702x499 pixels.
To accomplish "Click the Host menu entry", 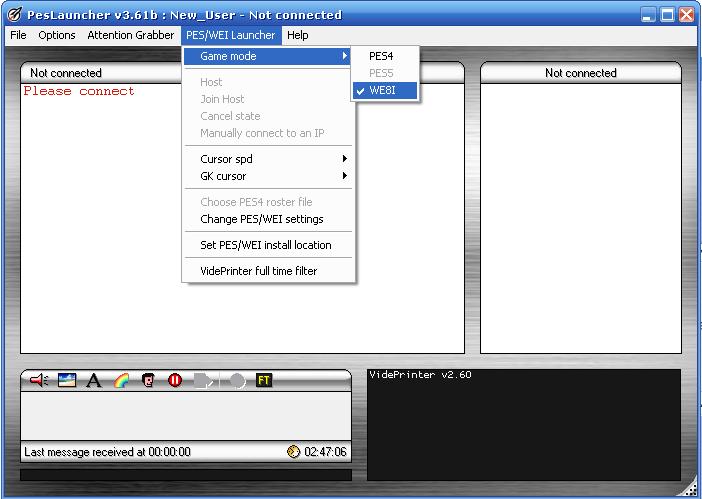I will 267,82.
